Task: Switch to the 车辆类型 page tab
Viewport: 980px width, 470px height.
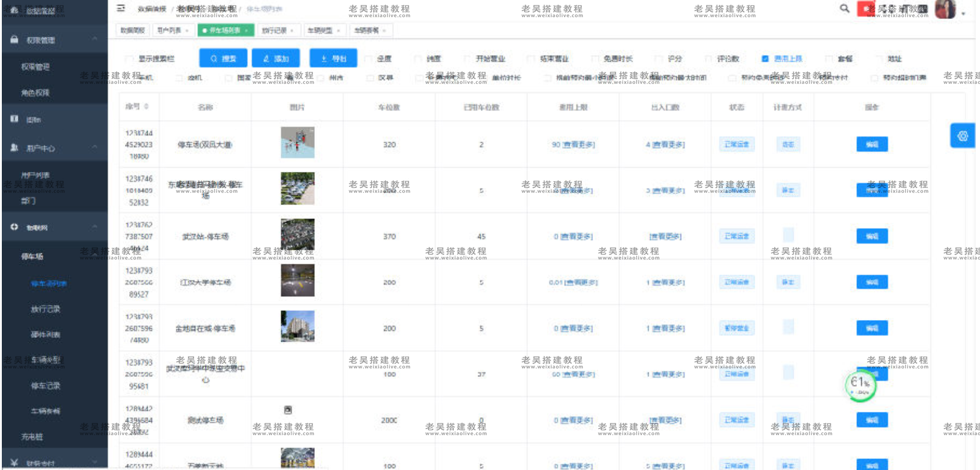Action: [x=324, y=30]
